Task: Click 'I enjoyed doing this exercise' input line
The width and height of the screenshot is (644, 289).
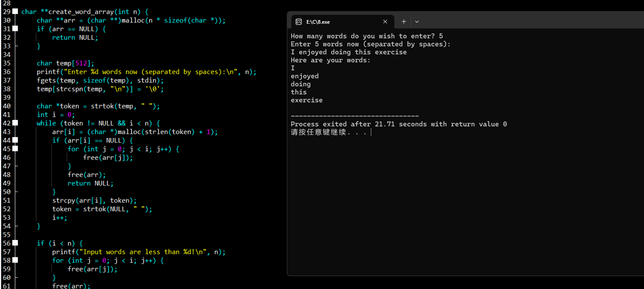Action: coord(349,52)
